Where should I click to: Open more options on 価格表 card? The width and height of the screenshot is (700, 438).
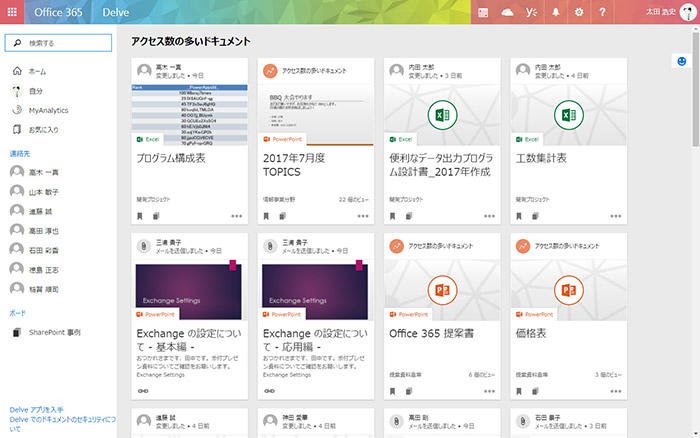(x=616, y=392)
